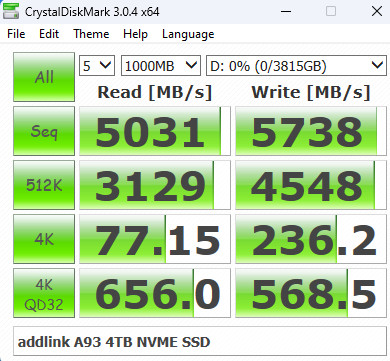The width and height of the screenshot is (390, 361).
Task: Click the 4K write result 236.2
Action: click(x=311, y=239)
